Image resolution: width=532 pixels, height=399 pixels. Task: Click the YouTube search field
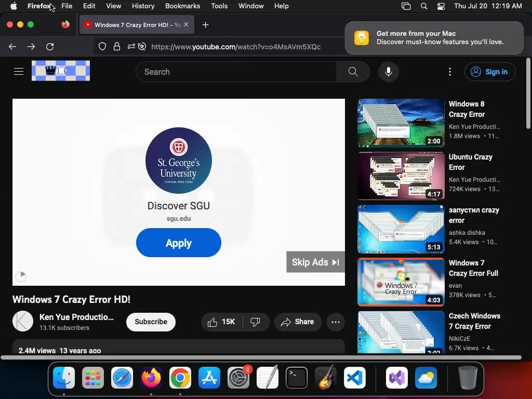pyautogui.click(x=236, y=72)
